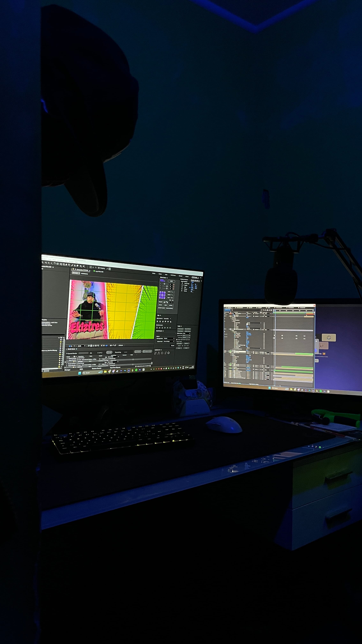Select the Standard workspace tab
The image size is (362, 644).
(181, 276)
